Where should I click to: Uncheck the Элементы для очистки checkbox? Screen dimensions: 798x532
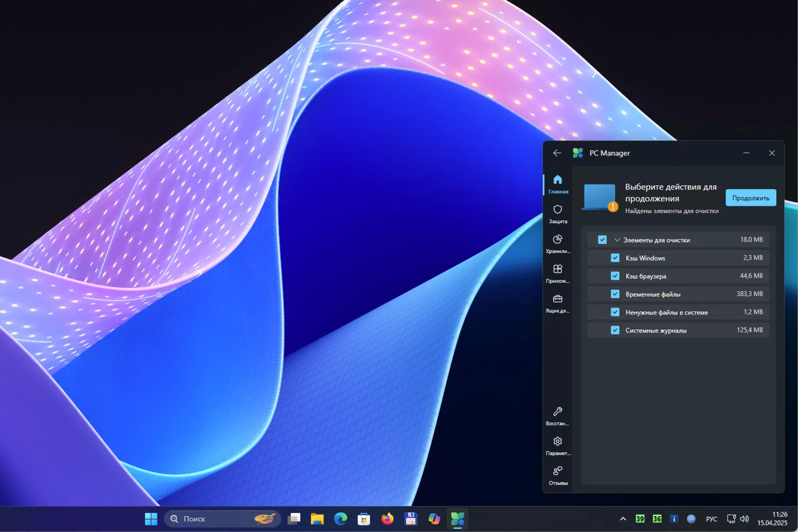point(602,239)
